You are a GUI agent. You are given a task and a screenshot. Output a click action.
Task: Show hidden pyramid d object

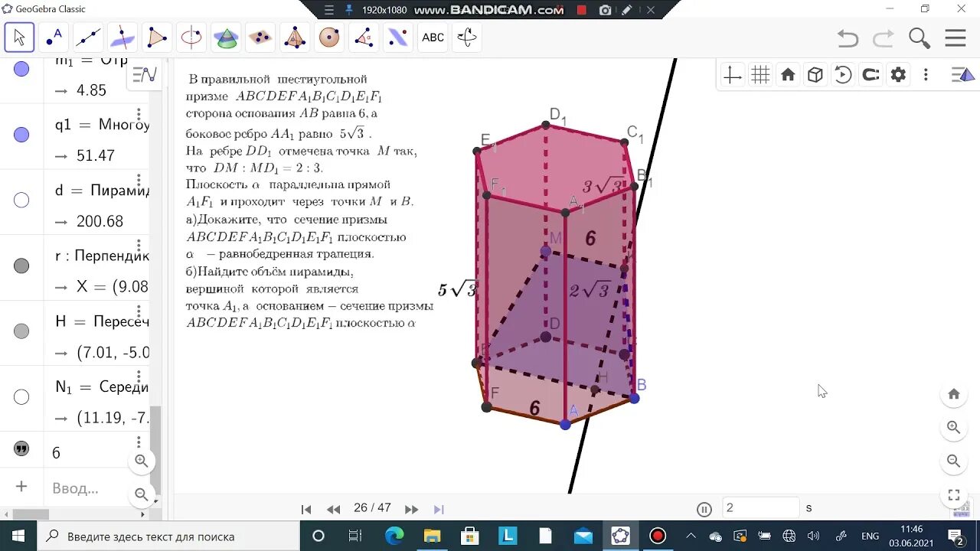(x=21, y=201)
